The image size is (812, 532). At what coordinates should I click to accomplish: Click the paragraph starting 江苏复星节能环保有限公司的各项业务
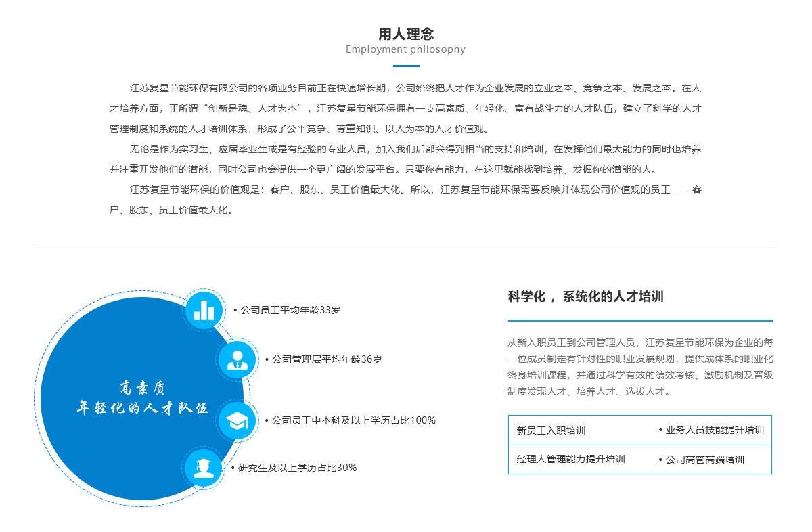pos(406,108)
